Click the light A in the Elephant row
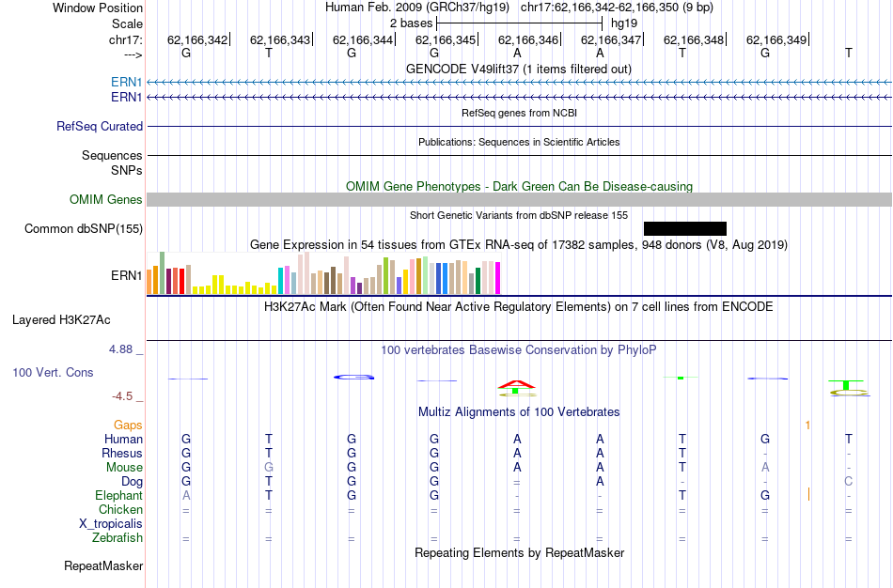This screenshot has width=893, height=588. (186, 495)
